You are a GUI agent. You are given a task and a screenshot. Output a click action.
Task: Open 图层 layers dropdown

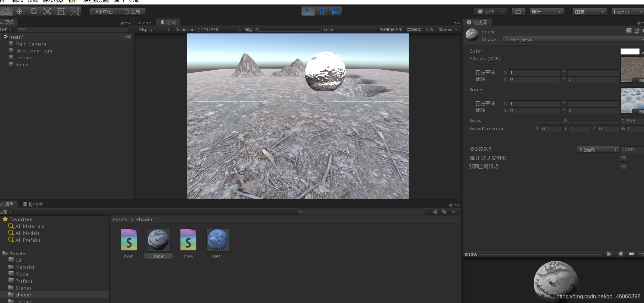pos(590,12)
